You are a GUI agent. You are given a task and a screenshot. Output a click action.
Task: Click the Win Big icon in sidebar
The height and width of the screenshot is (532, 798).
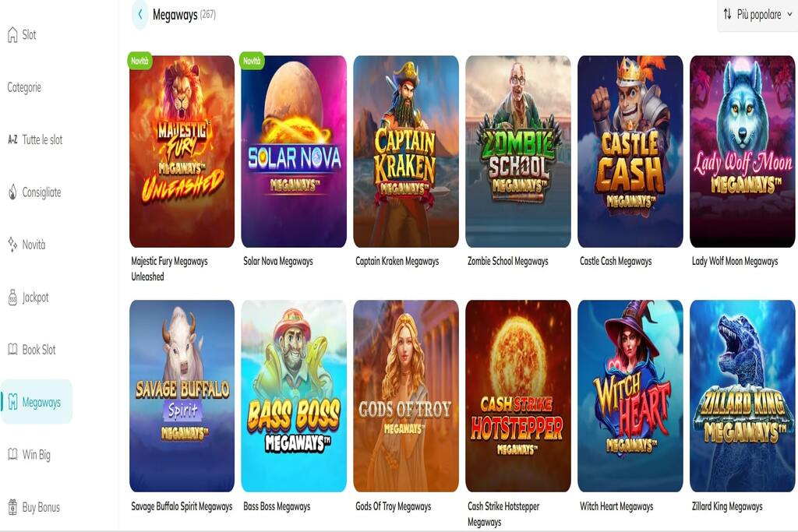tap(12, 454)
